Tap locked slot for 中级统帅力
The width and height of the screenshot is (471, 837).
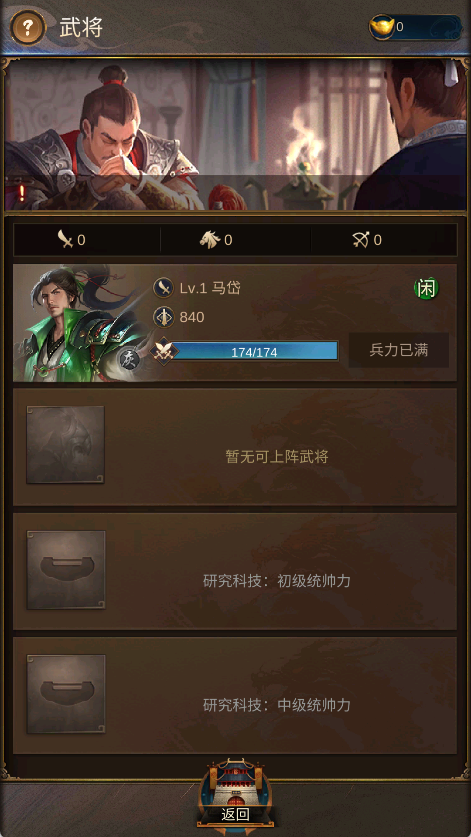click(66, 694)
